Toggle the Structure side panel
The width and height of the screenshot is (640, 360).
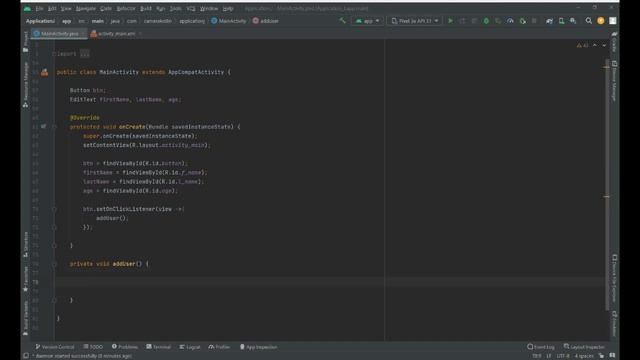(x=26, y=244)
